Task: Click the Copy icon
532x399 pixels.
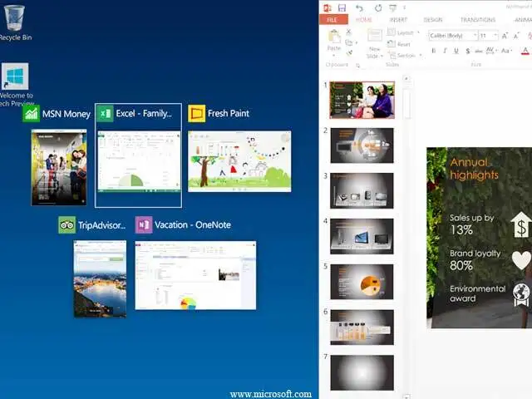Action: coord(348,42)
